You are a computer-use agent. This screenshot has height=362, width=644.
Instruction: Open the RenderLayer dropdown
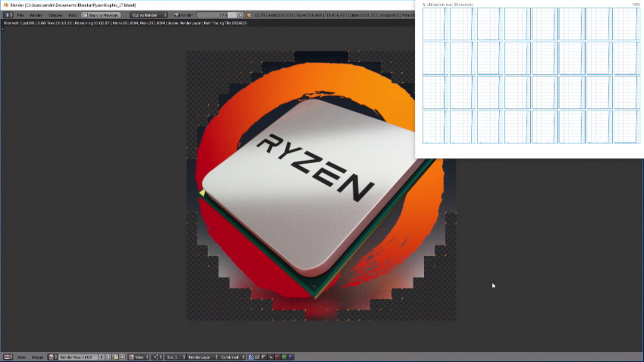pyautogui.click(x=203, y=357)
